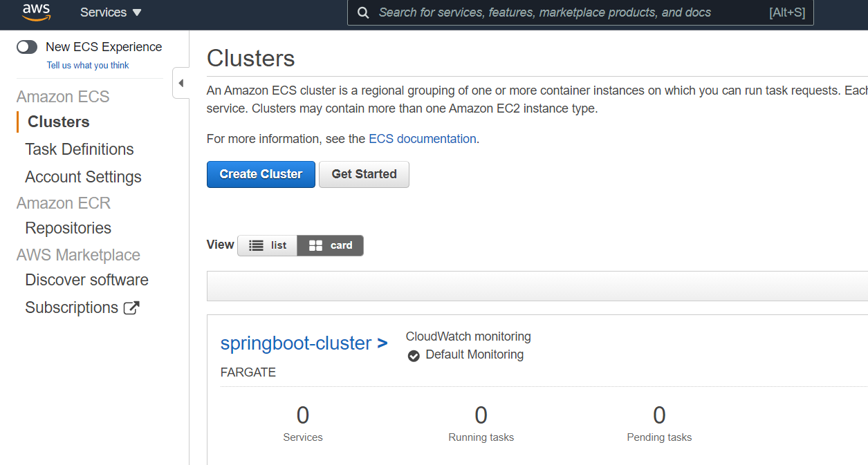Click the Create Cluster button

click(261, 174)
